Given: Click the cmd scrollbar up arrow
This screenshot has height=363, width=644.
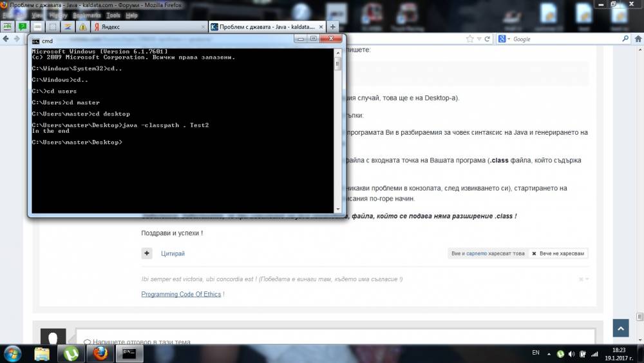Looking at the screenshot, I should click(x=338, y=53).
